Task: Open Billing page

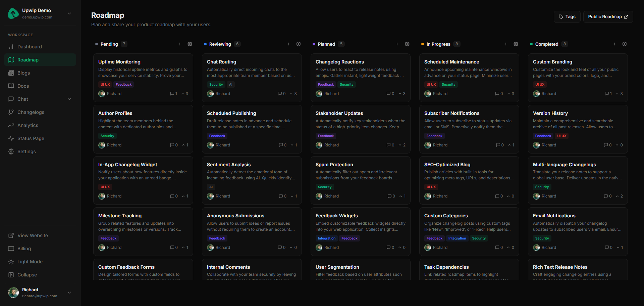Action: [x=40, y=249]
